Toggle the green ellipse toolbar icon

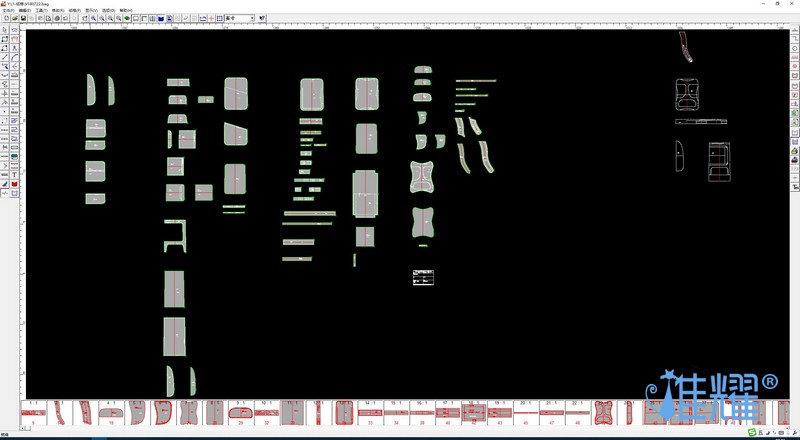coord(127,18)
